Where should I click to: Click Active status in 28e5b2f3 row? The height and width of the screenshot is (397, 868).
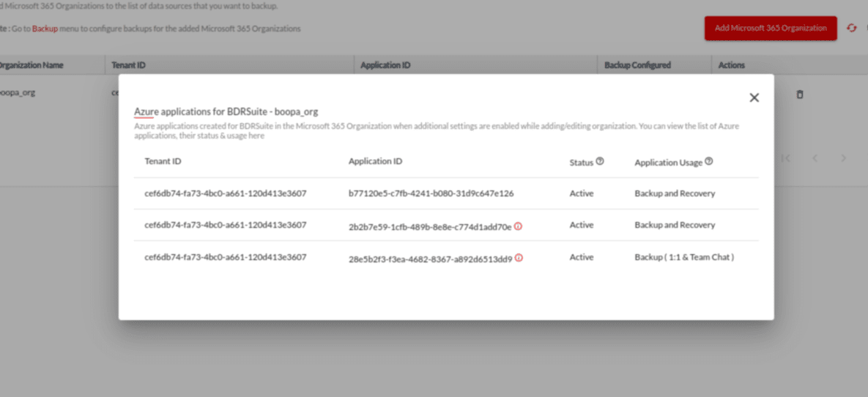coord(582,258)
